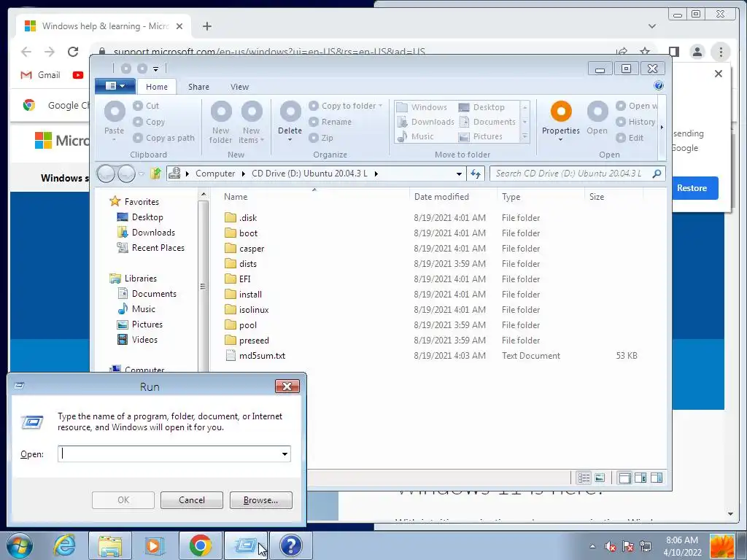
Task: Open Gmail bookmark in Chrome
Action: pyautogui.click(x=41, y=75)
